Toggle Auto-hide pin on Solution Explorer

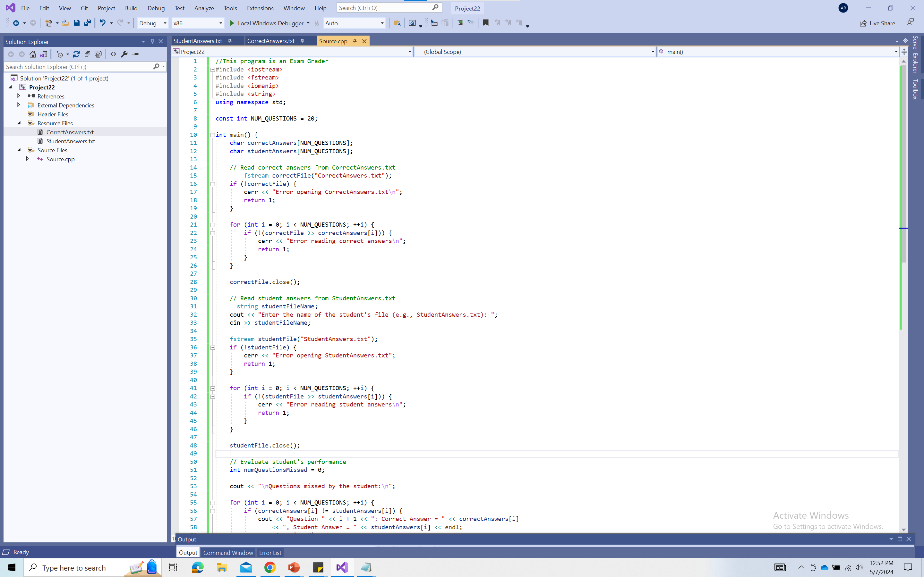pyautogui.click(x=152, y=42)
